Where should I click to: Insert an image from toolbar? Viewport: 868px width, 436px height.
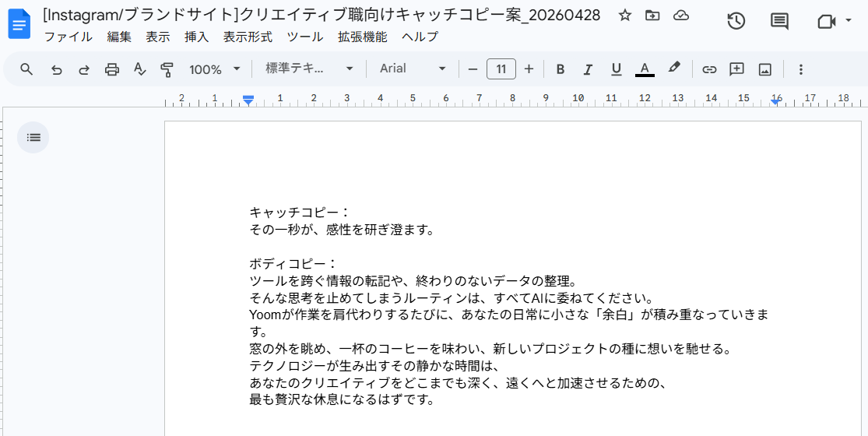765,69
